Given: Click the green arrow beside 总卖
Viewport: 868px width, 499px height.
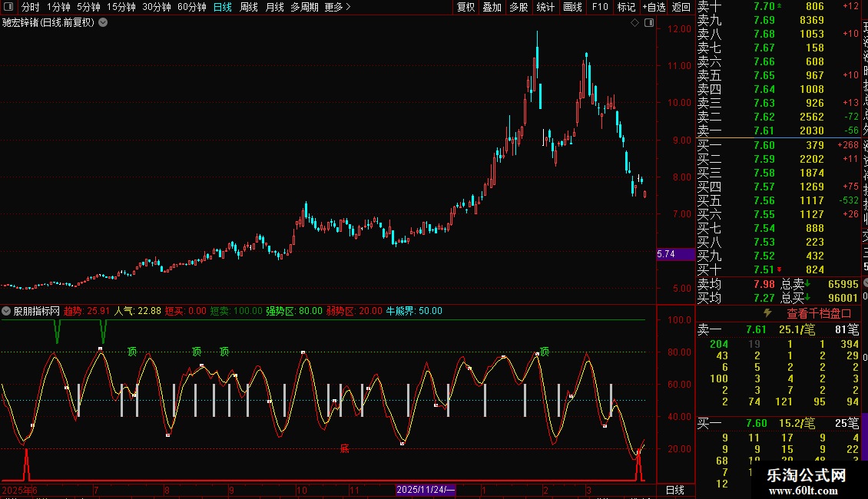Looking at the screenshot, I should coord(807,284).
